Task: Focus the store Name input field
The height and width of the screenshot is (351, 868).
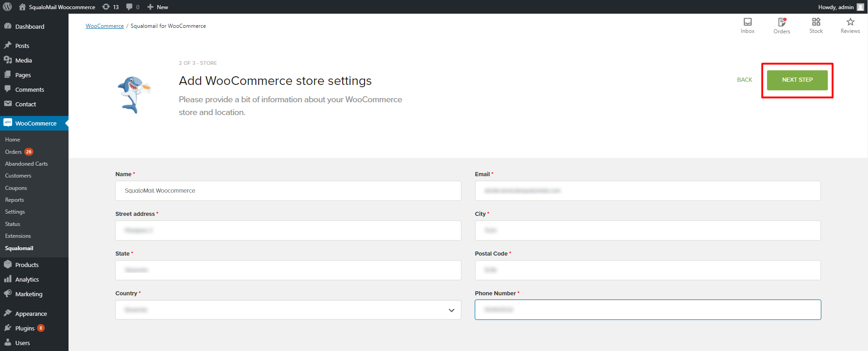Action: point(288,191)
